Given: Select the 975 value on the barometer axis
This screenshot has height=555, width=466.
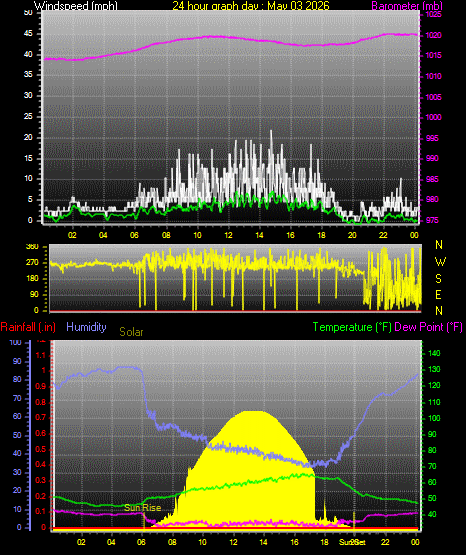Looking at the screenshot, I should [x=432, y=221].
